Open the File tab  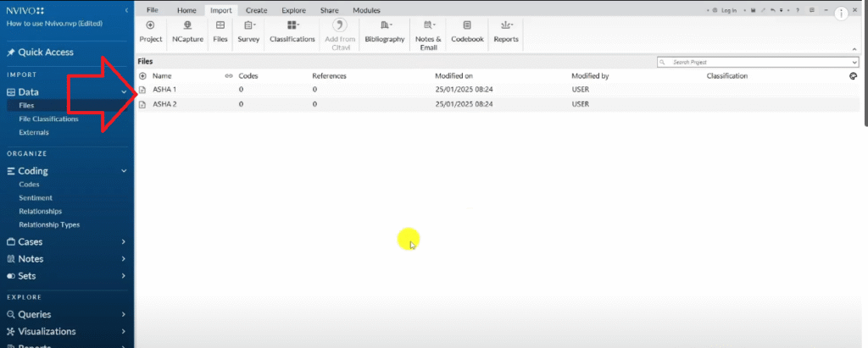pyautogui.click(x=152, y=10)
